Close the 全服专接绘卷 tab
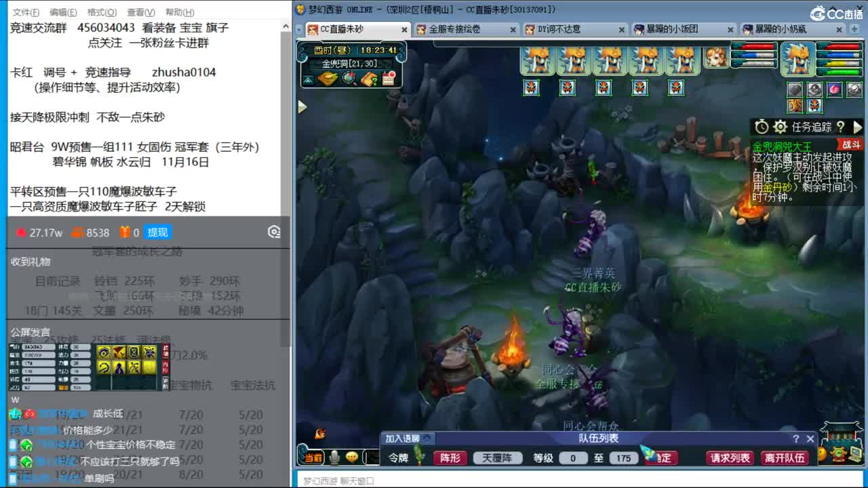 point(513,30)
